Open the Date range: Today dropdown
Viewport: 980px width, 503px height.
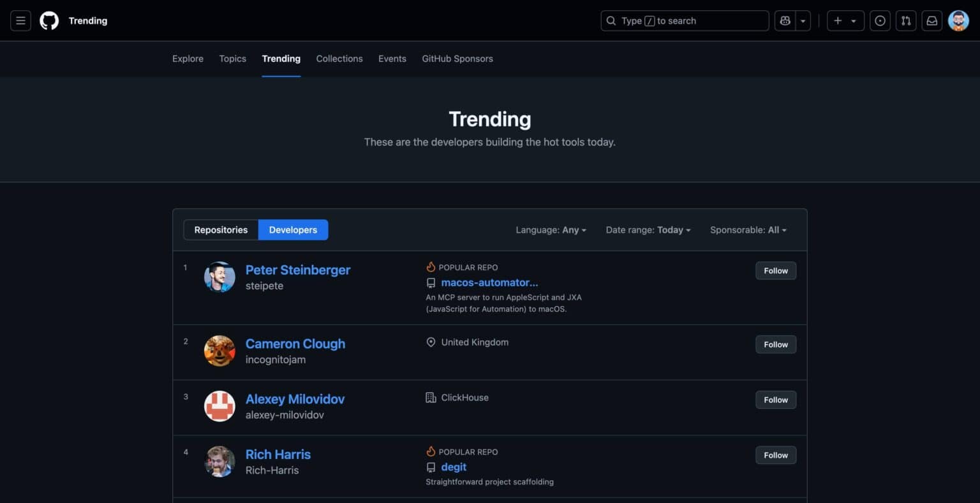[x=648, y=230]
